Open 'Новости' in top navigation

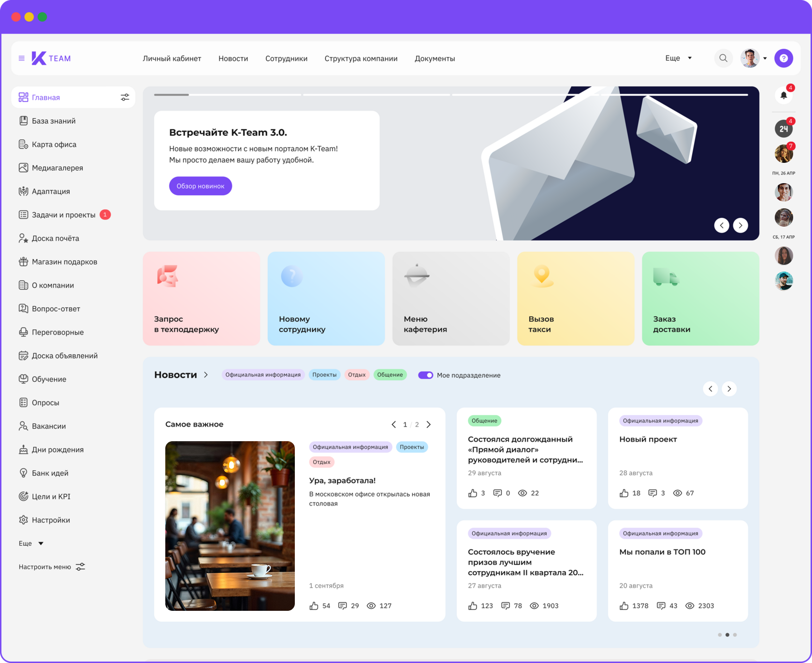coord(233,58)
